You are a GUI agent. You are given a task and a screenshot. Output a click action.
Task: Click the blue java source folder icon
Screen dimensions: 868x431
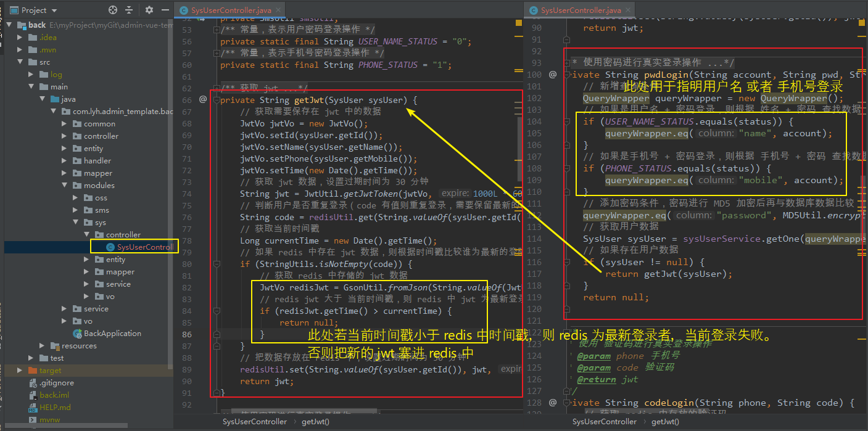tap(55, 99)
